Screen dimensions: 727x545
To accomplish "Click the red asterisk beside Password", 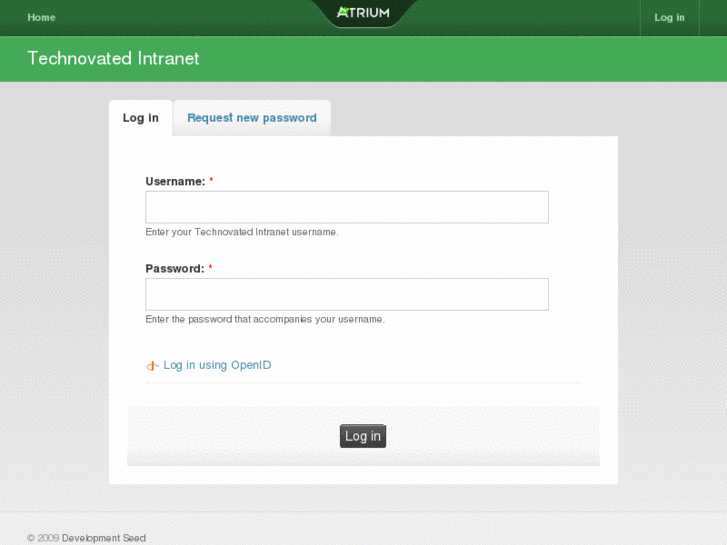I will coord(210,268).
